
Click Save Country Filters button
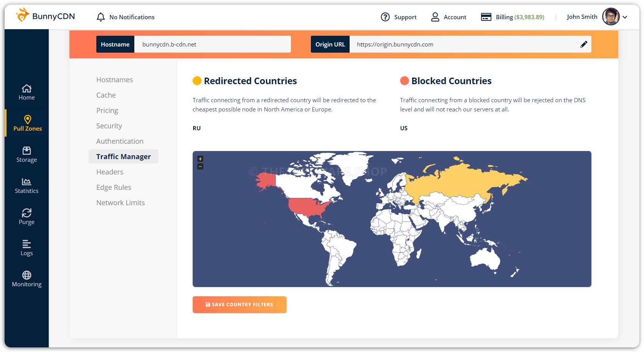coord(239,305)
